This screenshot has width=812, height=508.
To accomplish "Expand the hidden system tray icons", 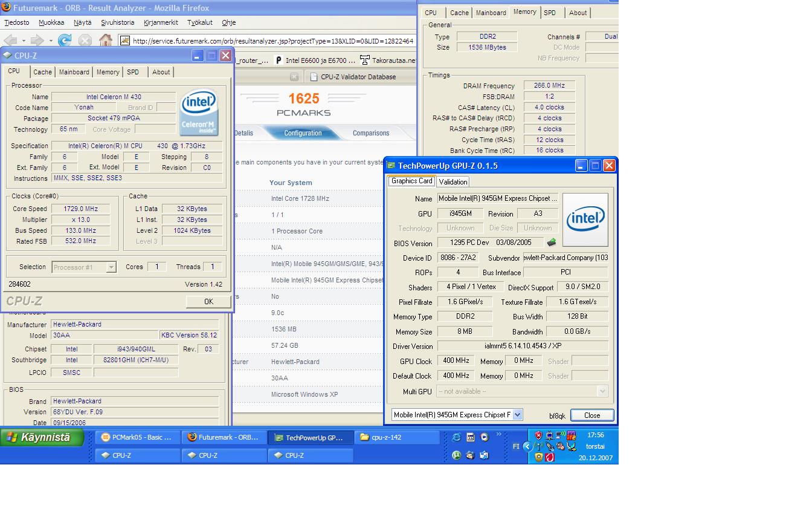I will point(527,446).
